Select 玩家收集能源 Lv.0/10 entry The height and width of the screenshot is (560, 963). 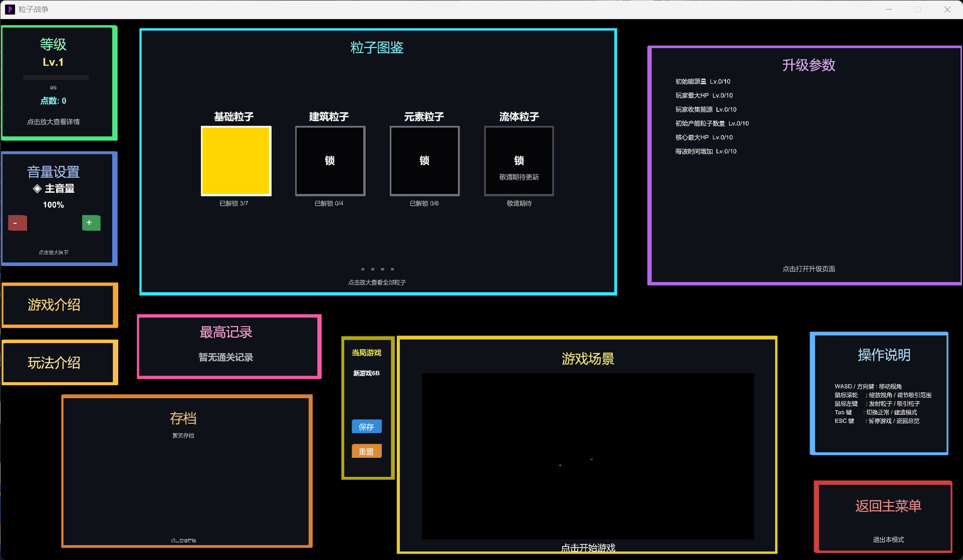click(x=706, y=109)
